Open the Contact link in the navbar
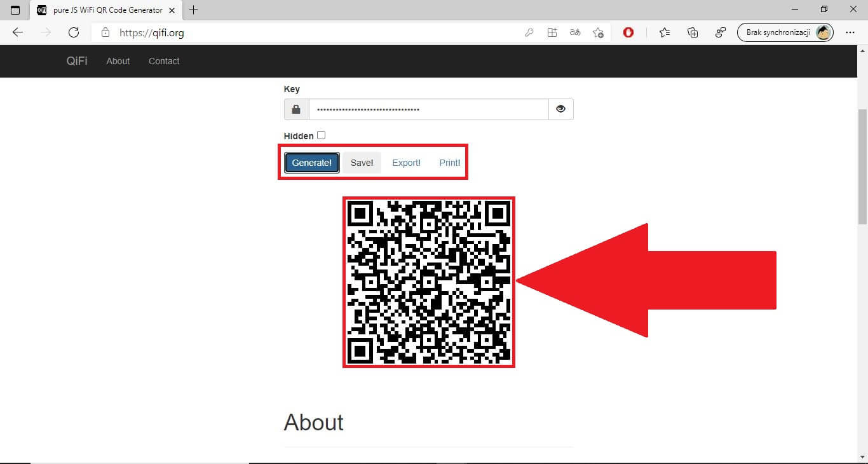The height and width of the screenshot is (464, 868). pyautogui.click(x=164, y=61)
